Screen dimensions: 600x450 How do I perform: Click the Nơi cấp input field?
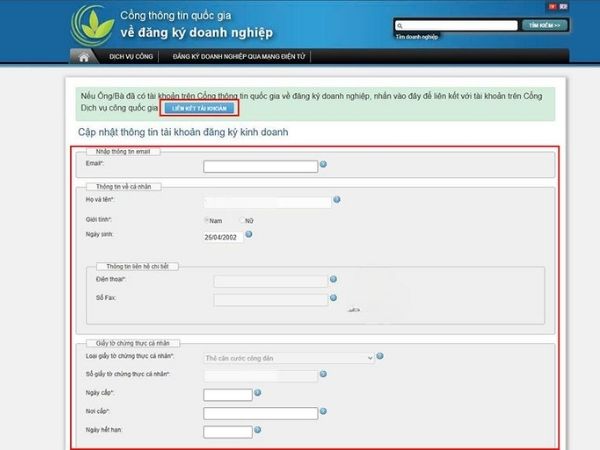[261, 413]
